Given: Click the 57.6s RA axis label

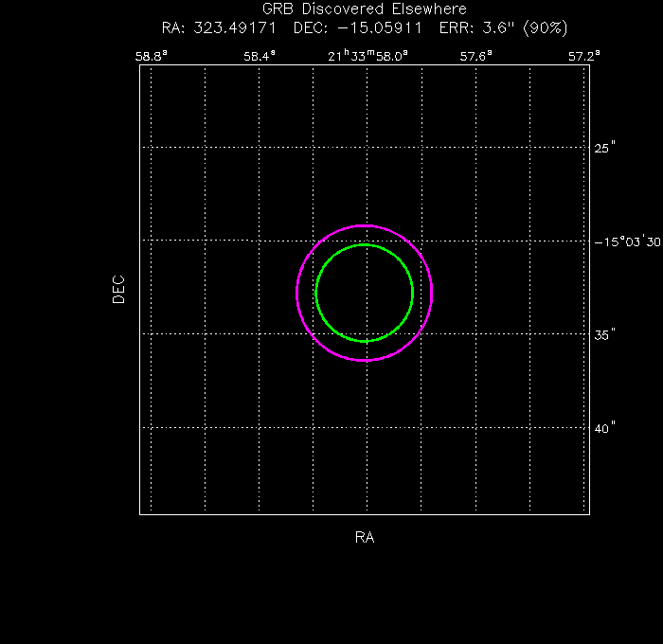Looking at the screenshot, I should pyautogui.click(x=476, y=56).
